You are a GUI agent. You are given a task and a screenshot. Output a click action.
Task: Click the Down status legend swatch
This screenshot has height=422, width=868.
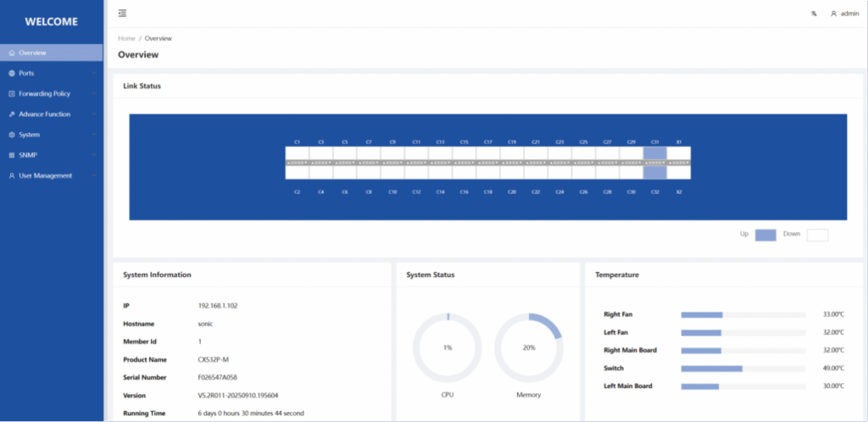tap(817, 235)
